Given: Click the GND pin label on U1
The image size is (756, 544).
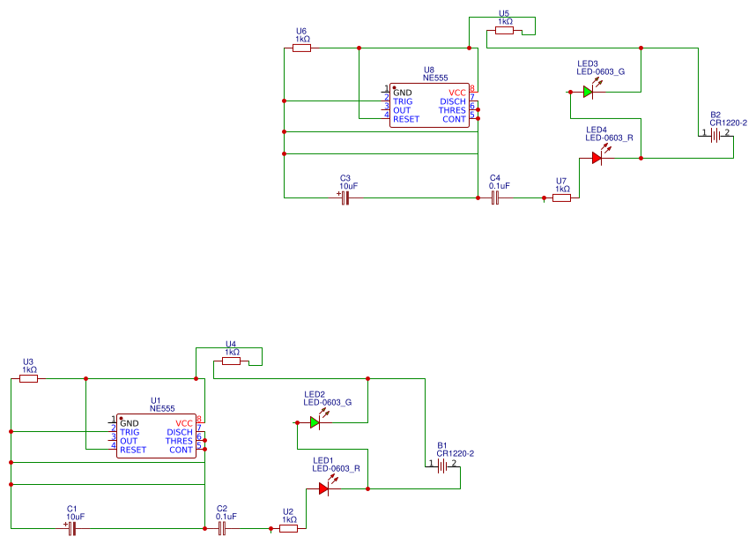Looking at the screenshot, I should (130, 423).
